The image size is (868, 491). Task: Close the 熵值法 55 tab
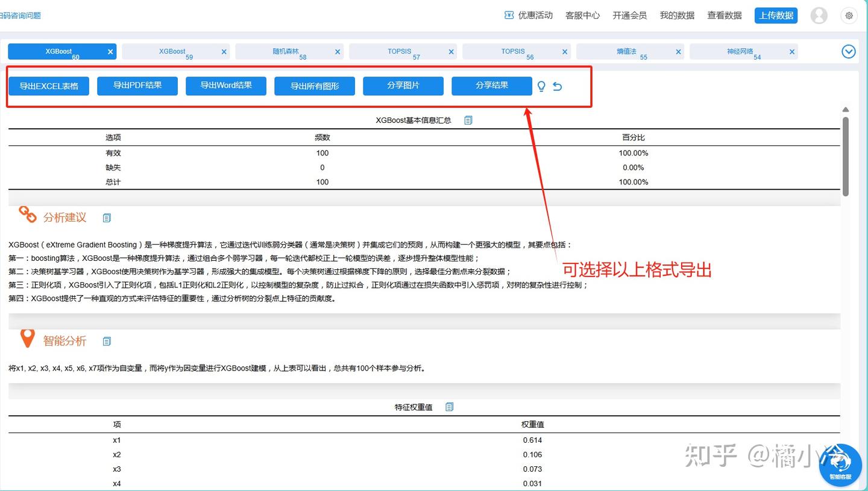click(678, 51)
